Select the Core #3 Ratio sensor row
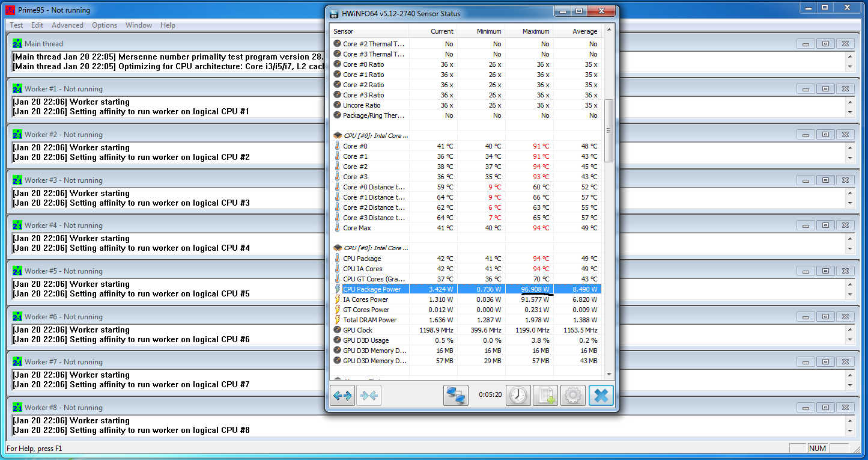Viewport: 868px width, 460px height. (466, 95)
